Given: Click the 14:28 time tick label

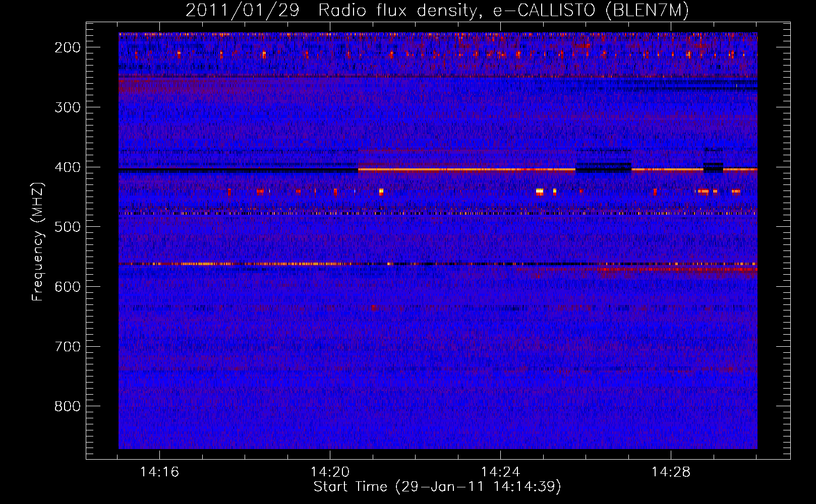Looking at the screenshot, I should [x=671, y=472].
